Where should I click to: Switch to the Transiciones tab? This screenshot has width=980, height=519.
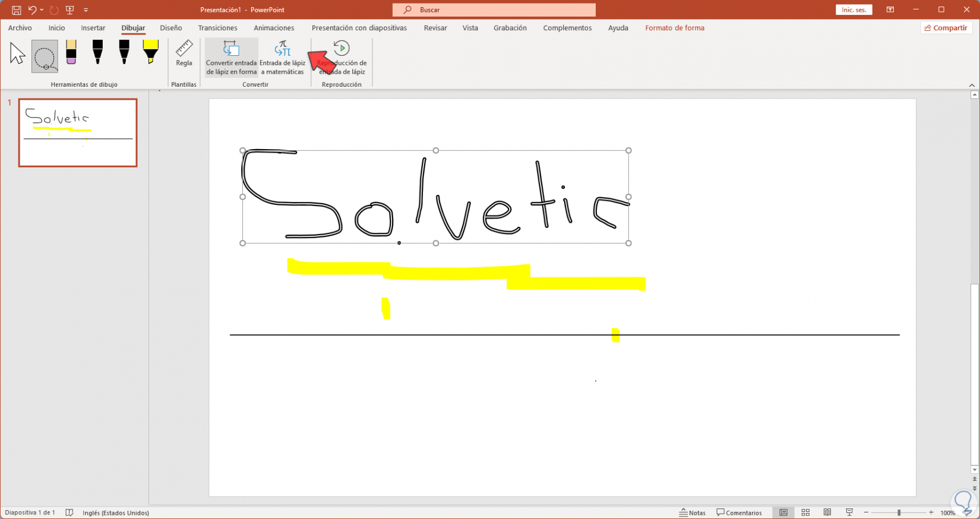(218, 28)
